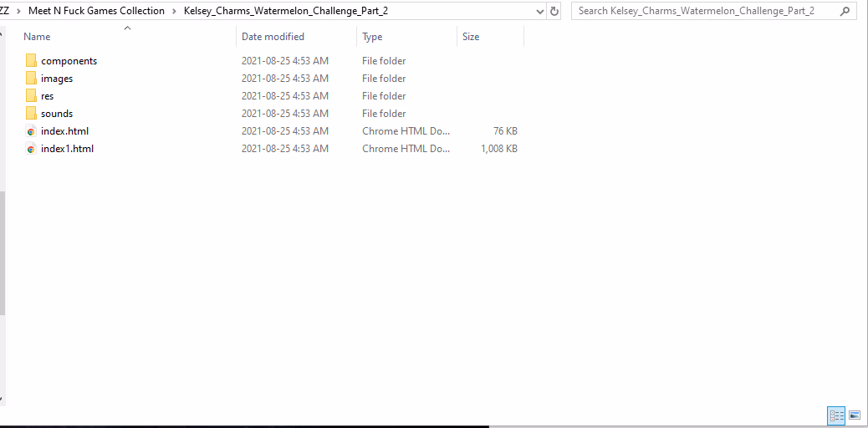Click the components folder icon
Image resolution: width=868 pixels, height=428 pixels.
[x=31, y=61]
